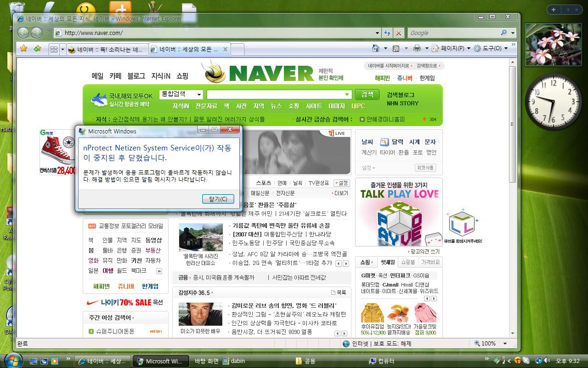Open the 해피빈 link at top right
The image size is (588, 368).
click(x=382, y=78)
